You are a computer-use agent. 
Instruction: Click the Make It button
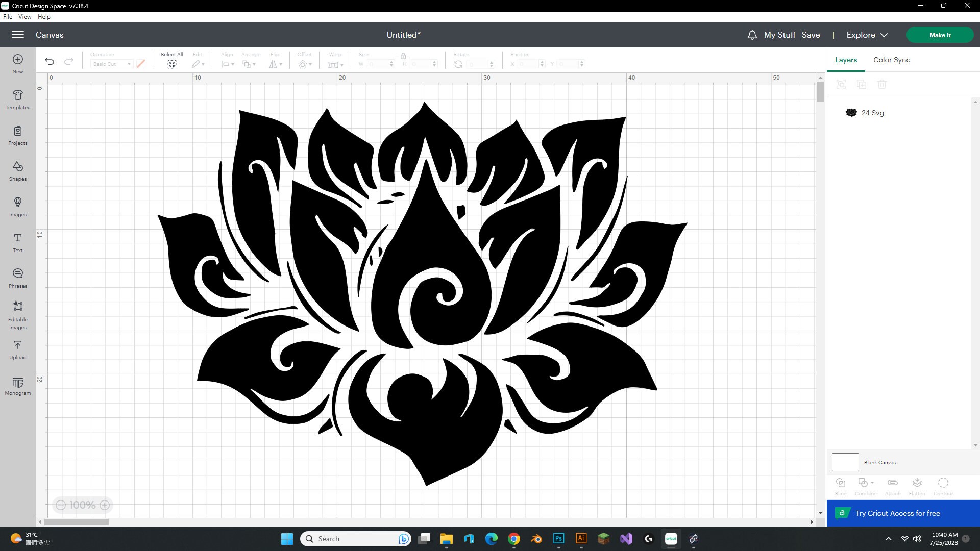pyautogui.click(x=940, y=35)
